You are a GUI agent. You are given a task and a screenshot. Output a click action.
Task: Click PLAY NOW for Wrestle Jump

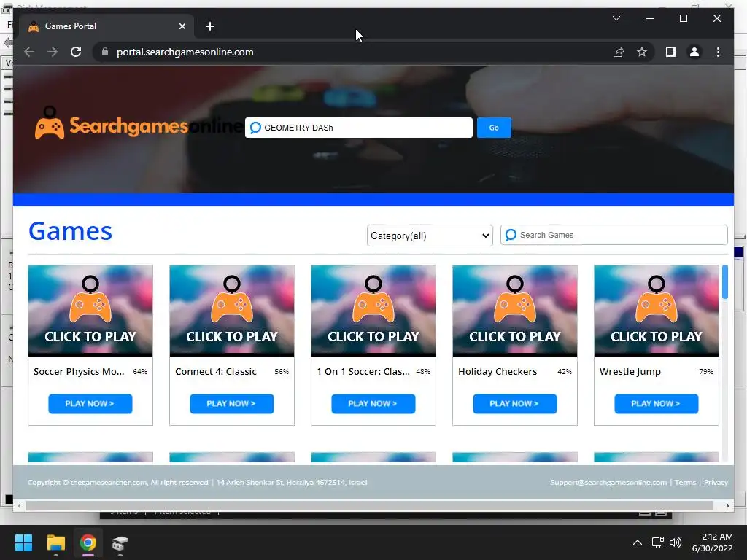click(x=656, y=404)
